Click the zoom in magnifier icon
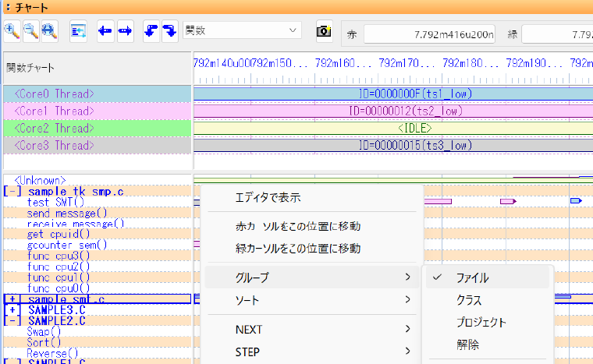593x364 pixels. 12,31
